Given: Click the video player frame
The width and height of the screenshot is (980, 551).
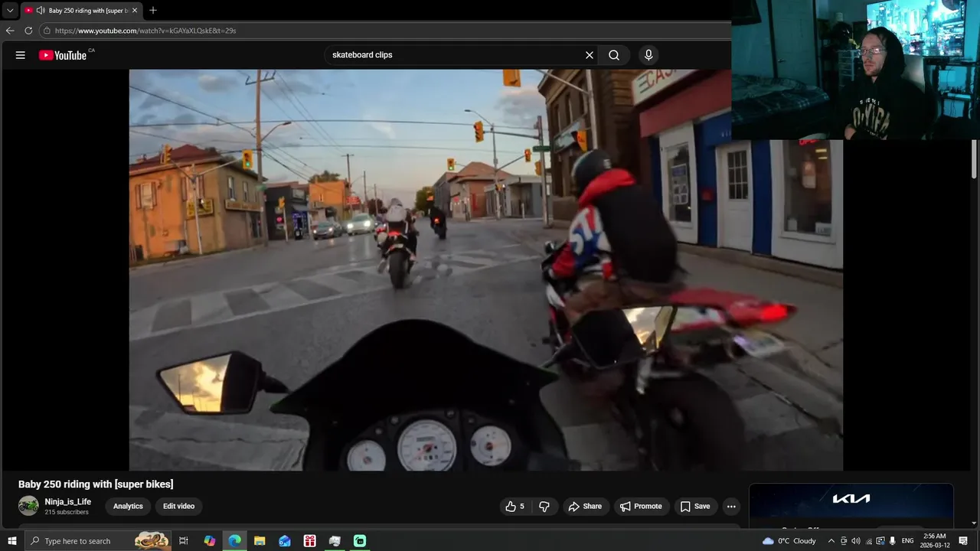Looking at the screenshot, I should tap(486, 270).
